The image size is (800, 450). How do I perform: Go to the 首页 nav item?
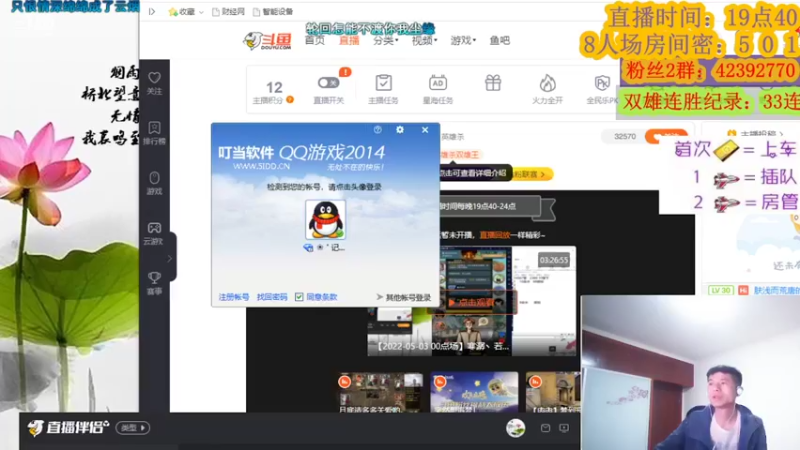314,40
